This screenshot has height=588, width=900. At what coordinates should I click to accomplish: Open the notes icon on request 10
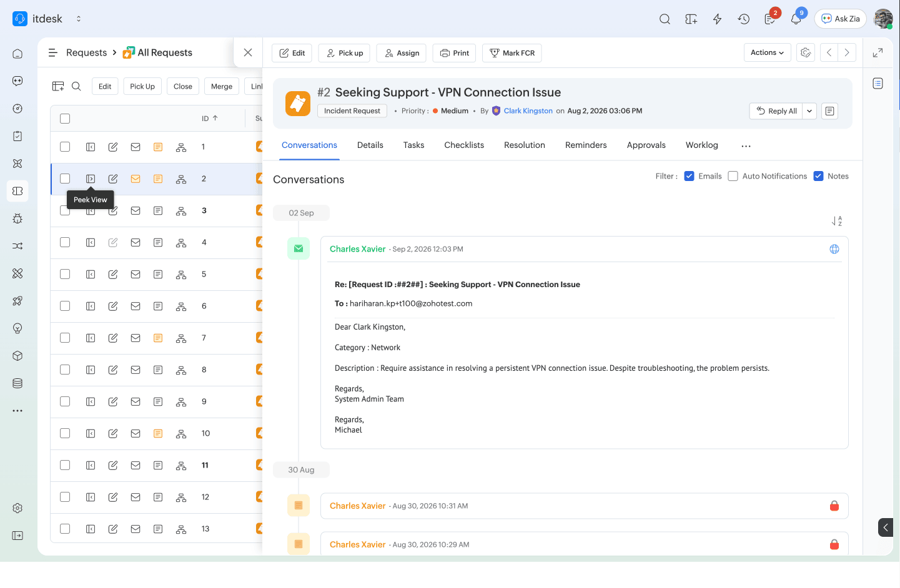point(158,433)
